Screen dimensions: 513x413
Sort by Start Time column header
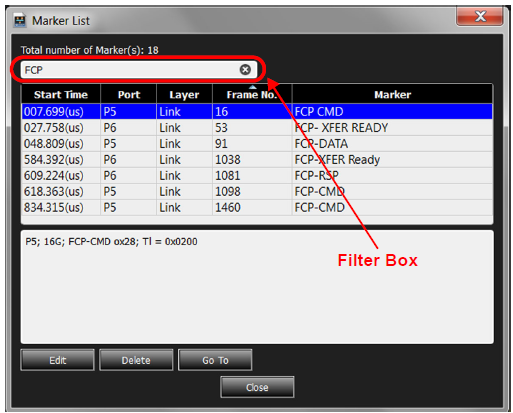point(61,95)
